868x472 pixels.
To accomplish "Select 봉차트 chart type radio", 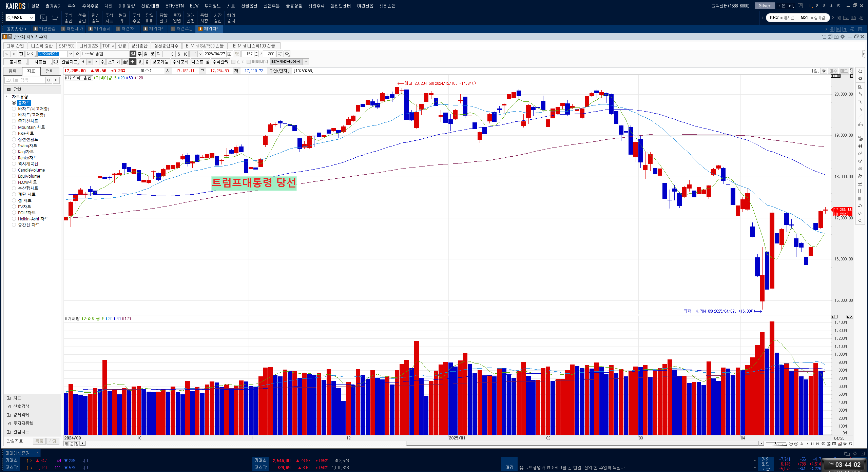I will pyautogui.click(x=14, y=103).
